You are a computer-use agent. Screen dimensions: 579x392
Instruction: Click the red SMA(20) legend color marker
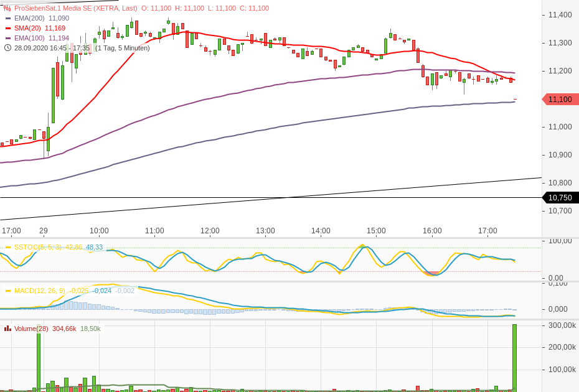click(7, 28)
